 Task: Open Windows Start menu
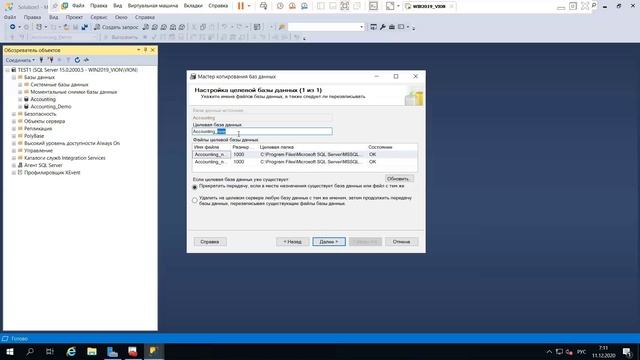click(10, 351)
